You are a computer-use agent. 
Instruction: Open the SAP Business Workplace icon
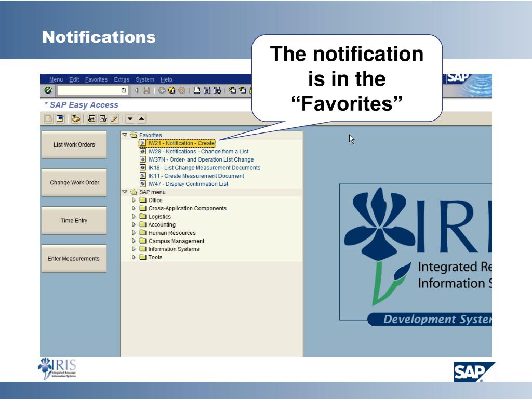pyautogui.click(x=76, y=119)
